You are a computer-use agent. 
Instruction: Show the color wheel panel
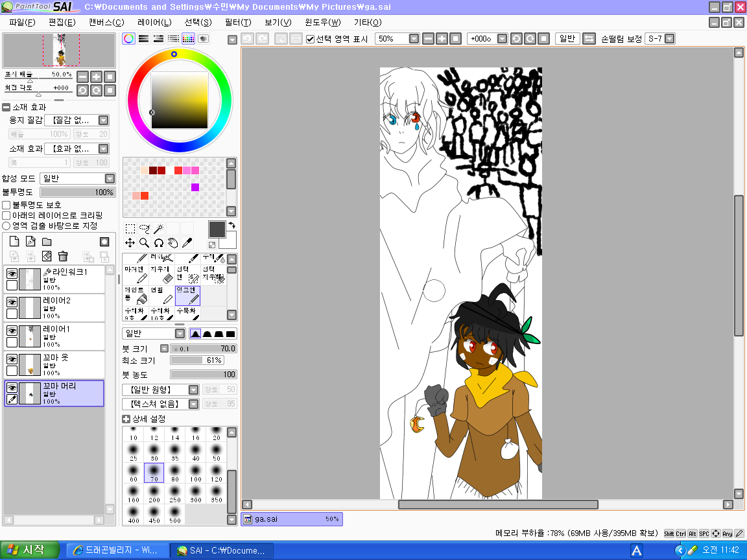(x=128, y=39)
